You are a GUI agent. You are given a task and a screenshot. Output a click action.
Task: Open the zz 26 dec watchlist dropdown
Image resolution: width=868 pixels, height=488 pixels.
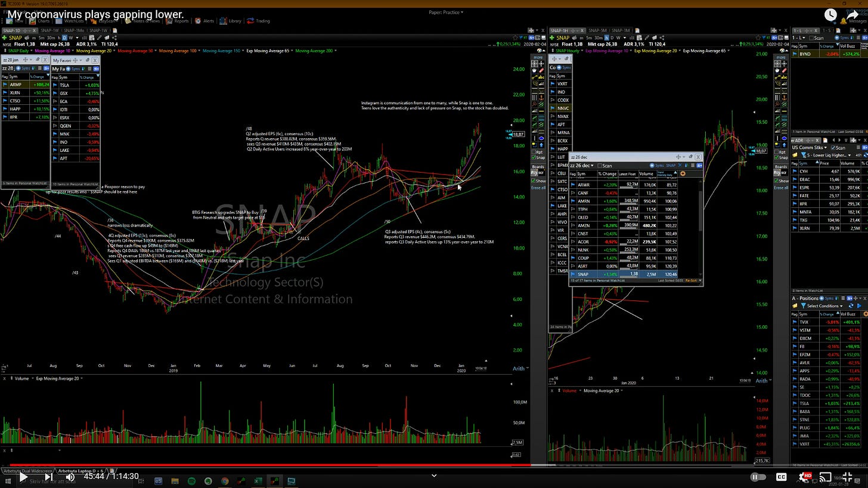point(582,166)
